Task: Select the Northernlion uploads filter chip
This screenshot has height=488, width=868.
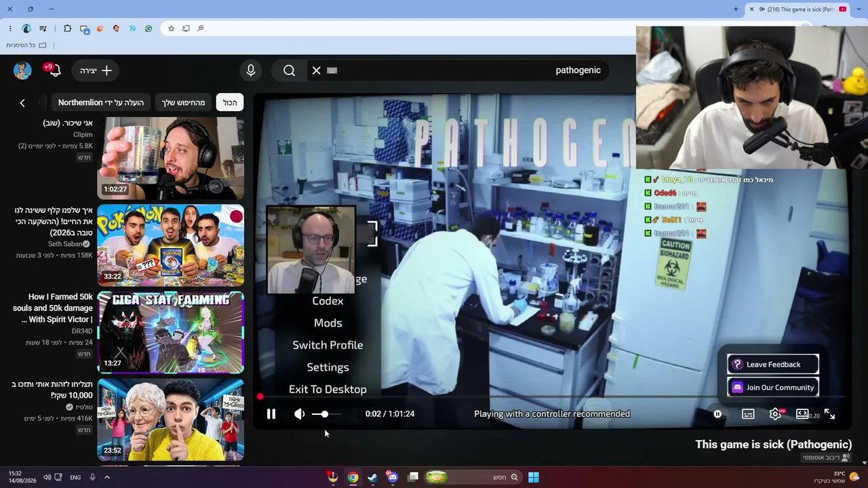Action: pos(101,102)
